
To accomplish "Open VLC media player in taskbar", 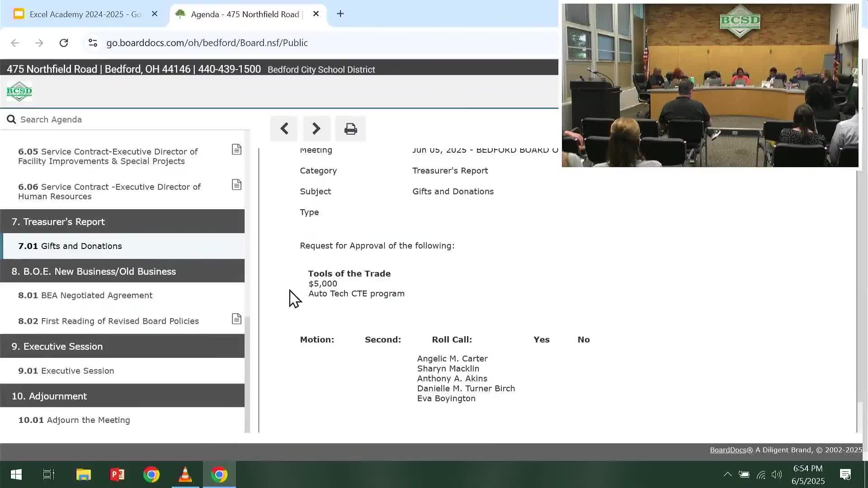I will (185, 474).
